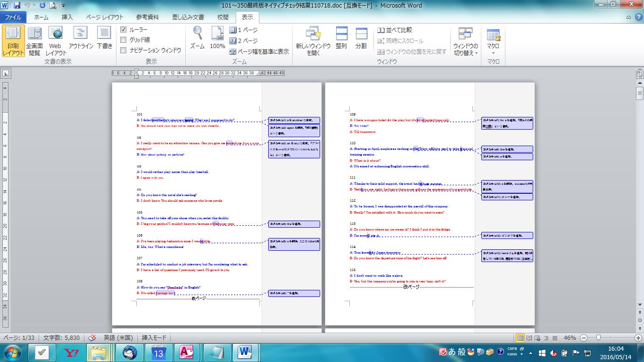Click language 英語 (米国) in status bar

(x=118, y=338)
